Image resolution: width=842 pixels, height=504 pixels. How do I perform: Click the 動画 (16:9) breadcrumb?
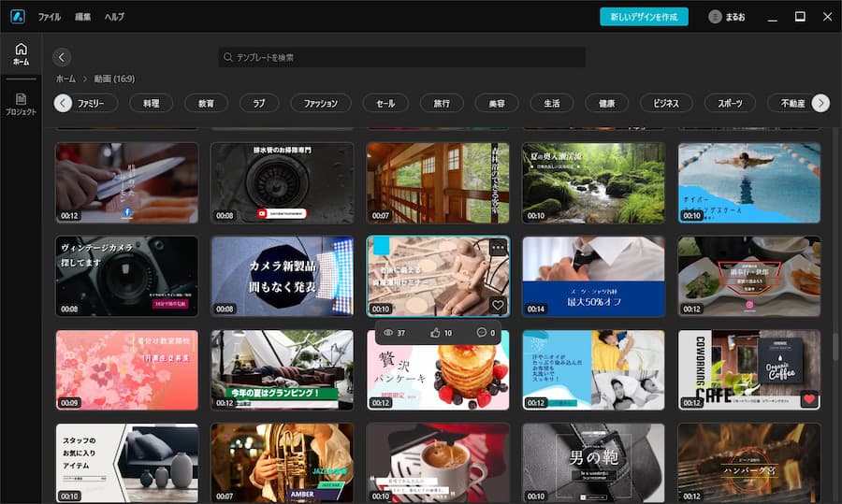pyautogui.click(x=114, y=79)
